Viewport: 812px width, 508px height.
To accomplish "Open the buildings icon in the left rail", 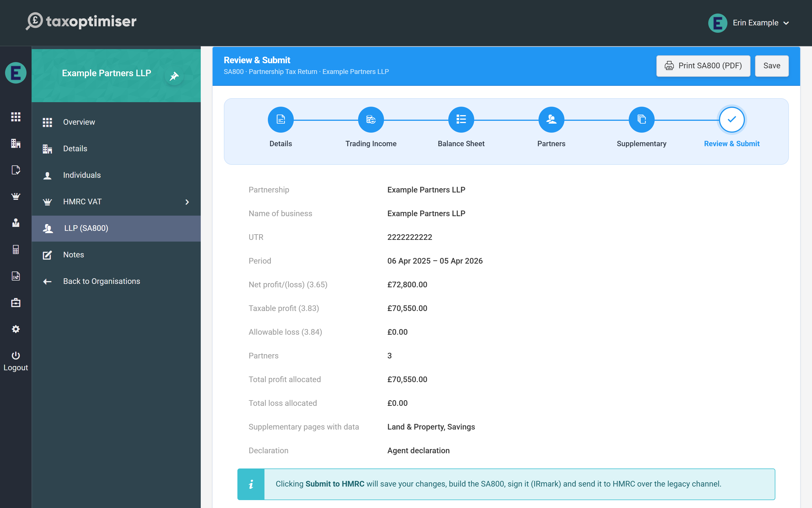I will point(16,143).
